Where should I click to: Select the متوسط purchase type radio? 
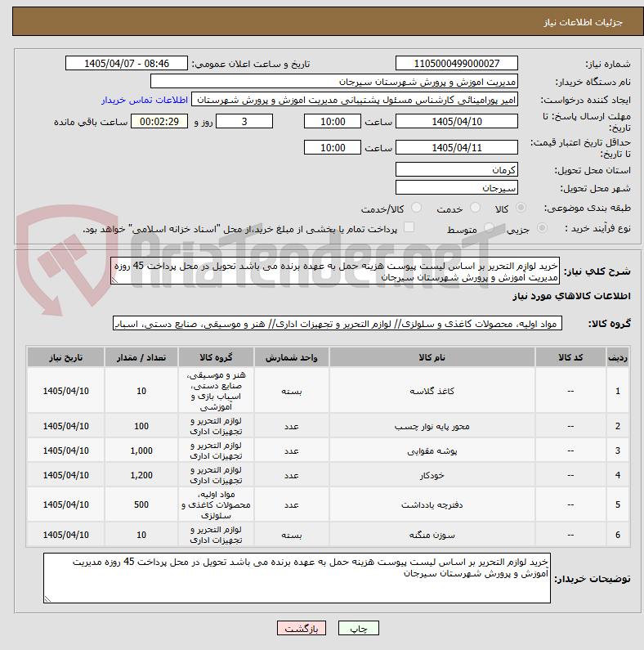pyautogui.click(x=490, y=227)
